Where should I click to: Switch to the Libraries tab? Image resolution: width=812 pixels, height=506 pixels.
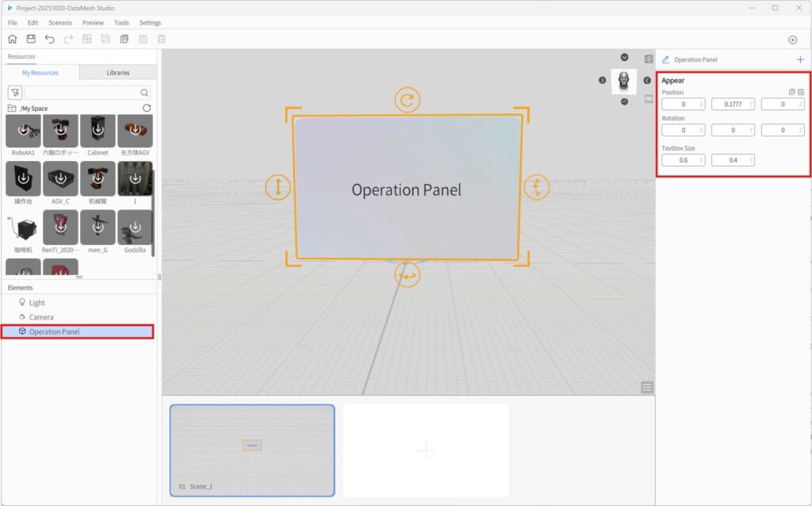point(118,73)
